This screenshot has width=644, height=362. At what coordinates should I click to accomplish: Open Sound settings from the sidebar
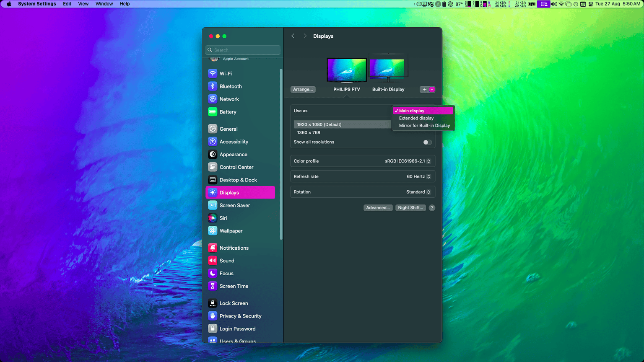[x=227, y=261]
